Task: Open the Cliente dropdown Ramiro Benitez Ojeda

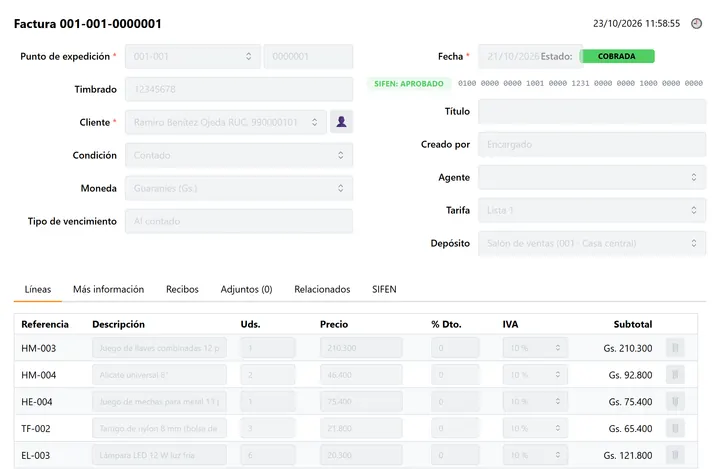Action: click(x=226, y=122)
